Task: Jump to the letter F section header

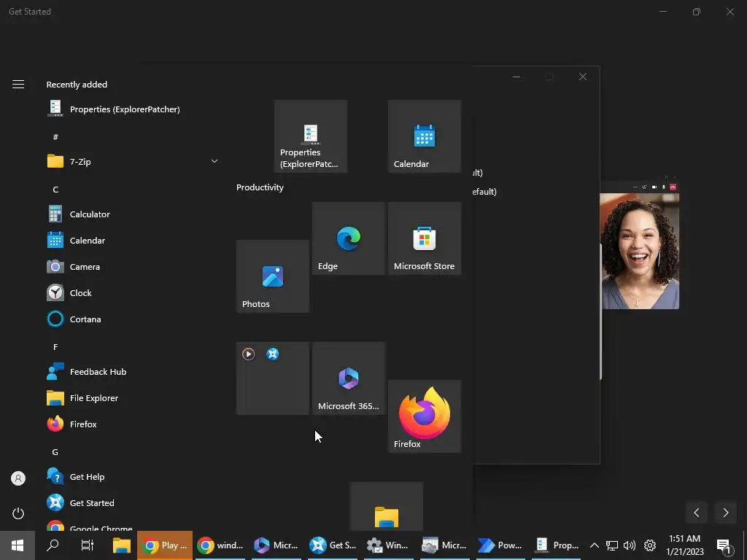Action: pyautogui.click(x=55, y=347)
